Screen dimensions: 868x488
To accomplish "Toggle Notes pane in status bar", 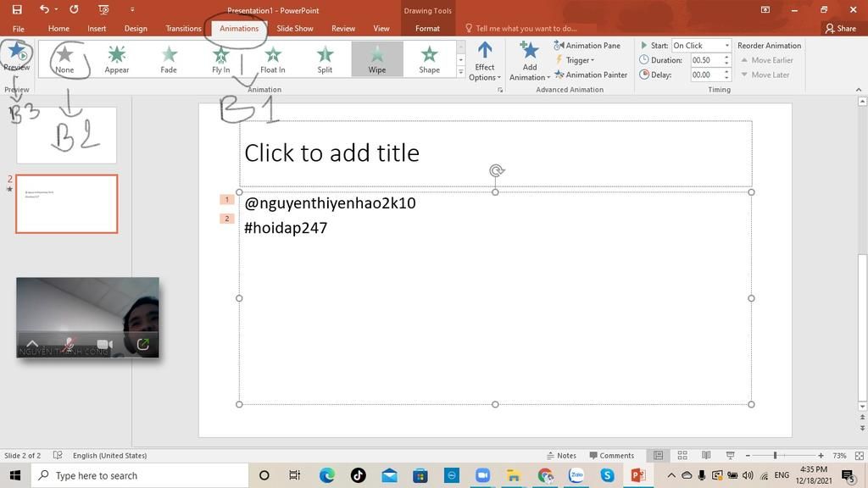I will point(561,455).
